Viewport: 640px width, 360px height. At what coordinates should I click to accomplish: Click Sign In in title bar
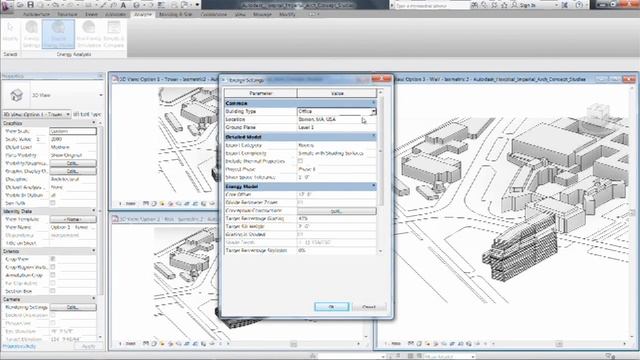[527, 5]
